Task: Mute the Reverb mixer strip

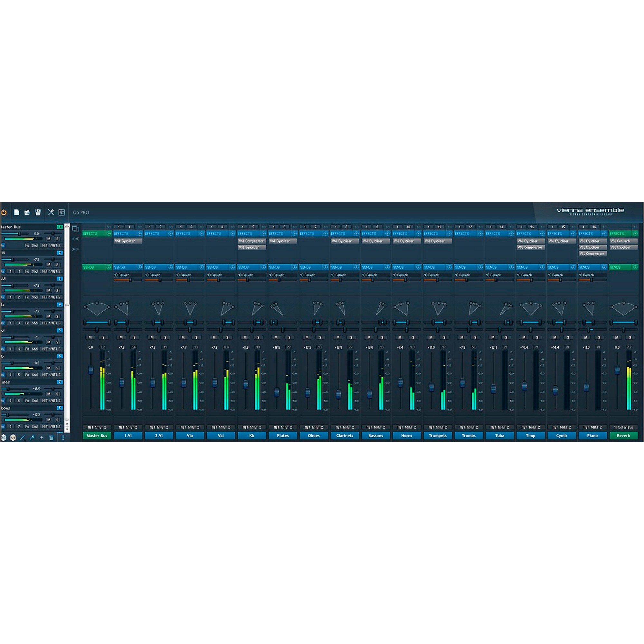Action: pos(617,337)
